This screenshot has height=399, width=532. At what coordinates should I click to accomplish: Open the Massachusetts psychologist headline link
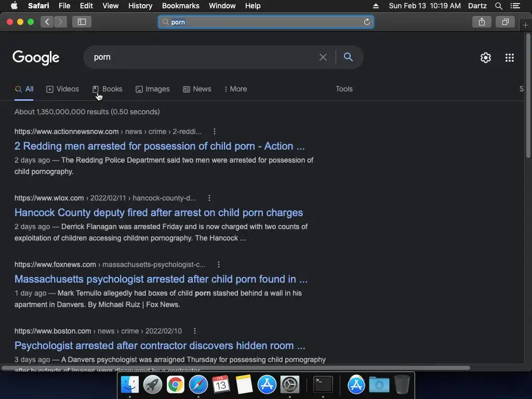coord(161,279)
